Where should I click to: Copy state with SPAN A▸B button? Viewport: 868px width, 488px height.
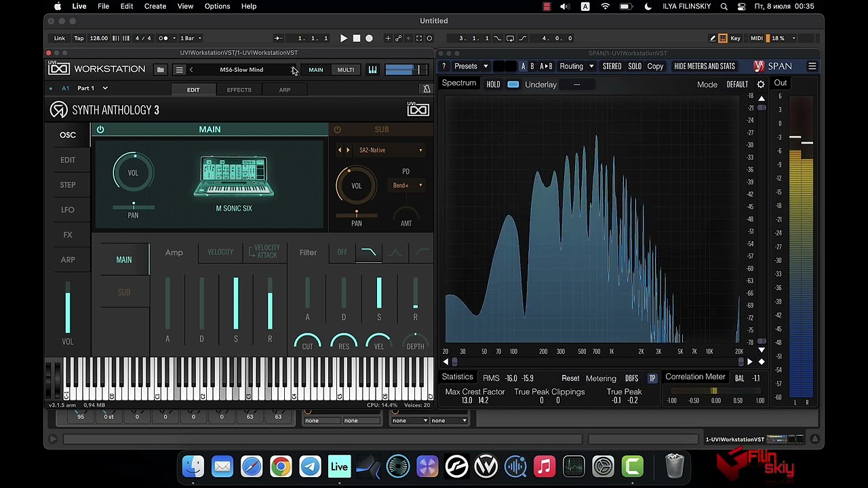point(546,66)
